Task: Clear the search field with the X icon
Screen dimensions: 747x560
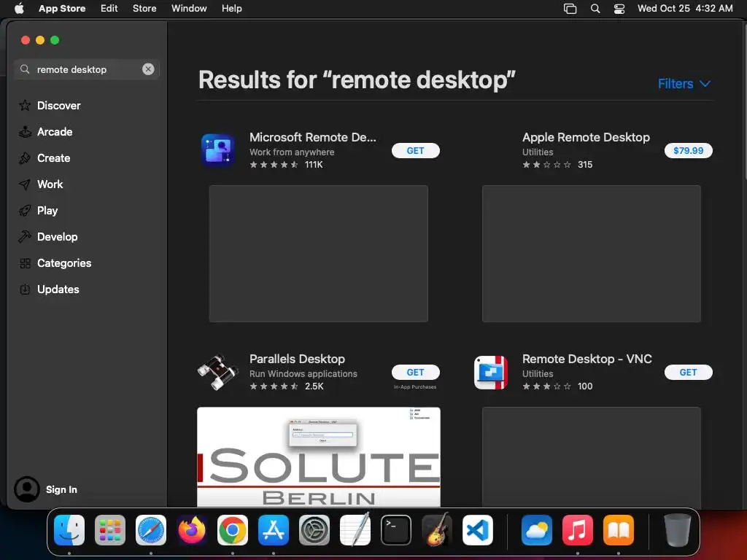Action: tap(148, 69)
